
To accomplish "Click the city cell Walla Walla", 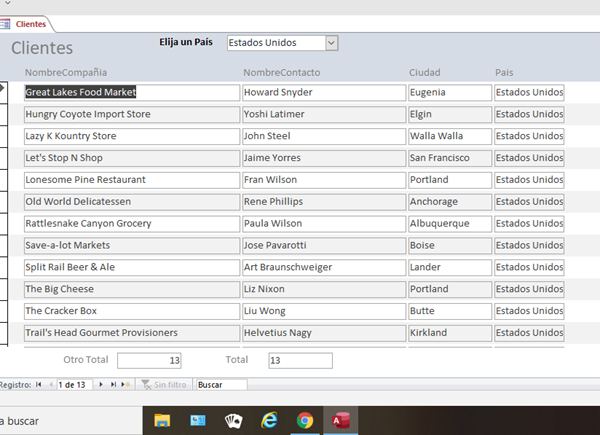I will [450, 136].
